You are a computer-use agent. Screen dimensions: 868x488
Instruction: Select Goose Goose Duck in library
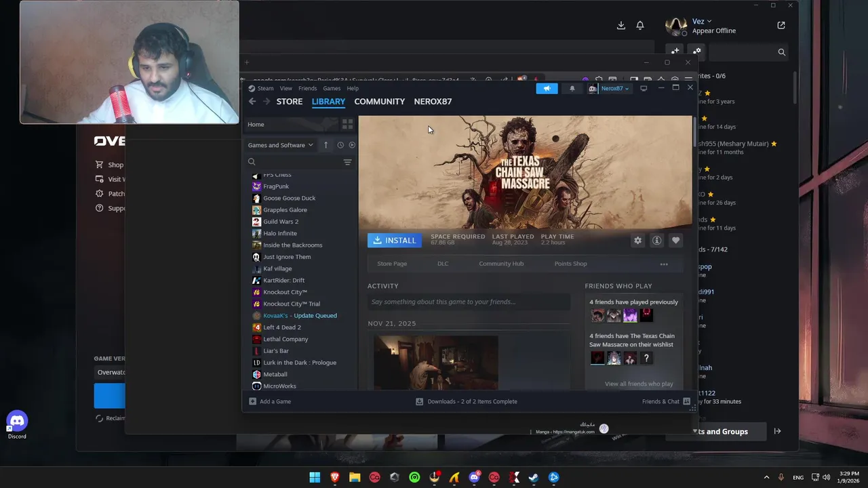point(289,198)
